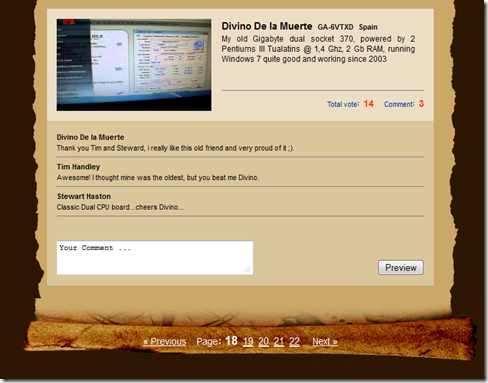Image resolution: width=488 pixels, height=383 pixels.
Task: Click commenter name Stewart Haston
Action: click(x=84, y=196)
